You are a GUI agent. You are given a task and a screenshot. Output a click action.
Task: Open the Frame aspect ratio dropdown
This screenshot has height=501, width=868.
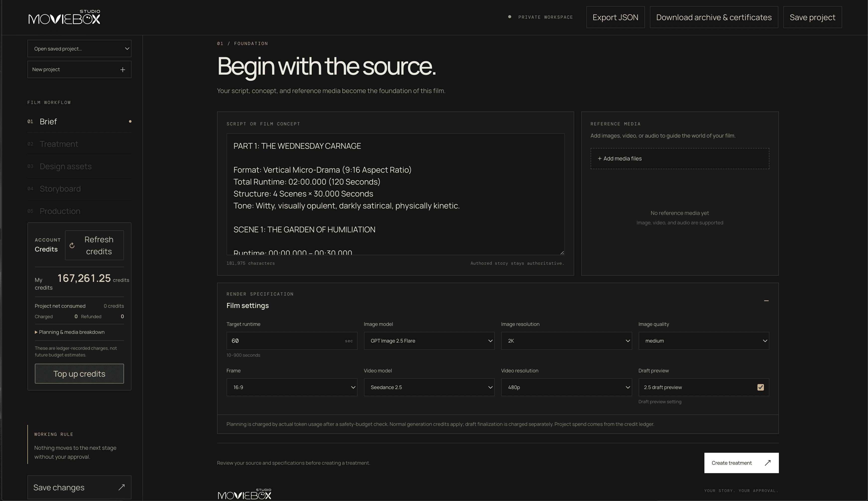(x=292, y=387)
